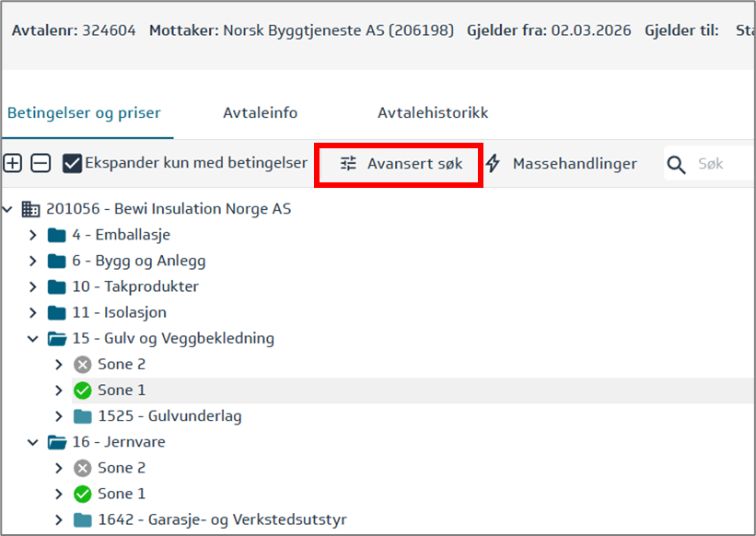
Task: Expand the 1525 - Gulvunderlag subfolder
Action: (59, 416)
